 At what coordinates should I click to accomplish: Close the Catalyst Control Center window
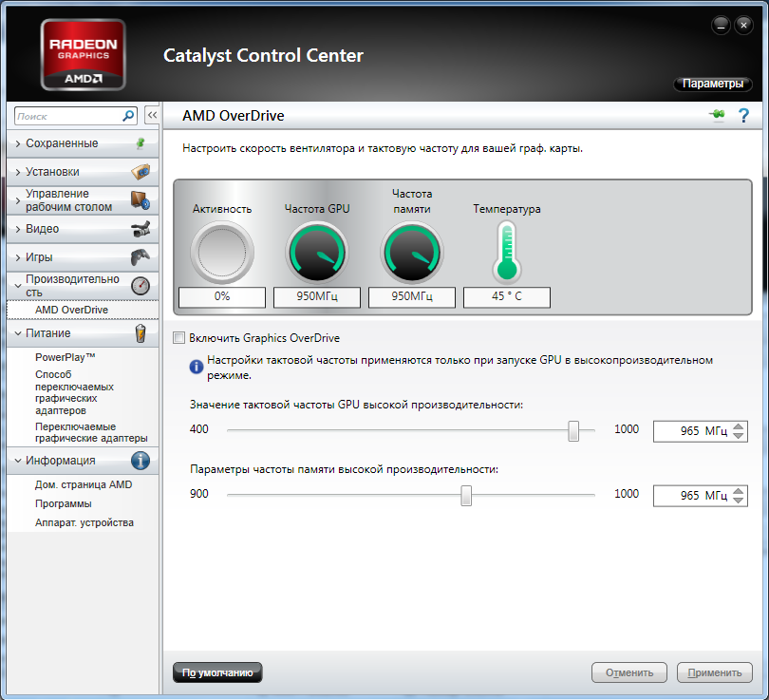[743, 25]
